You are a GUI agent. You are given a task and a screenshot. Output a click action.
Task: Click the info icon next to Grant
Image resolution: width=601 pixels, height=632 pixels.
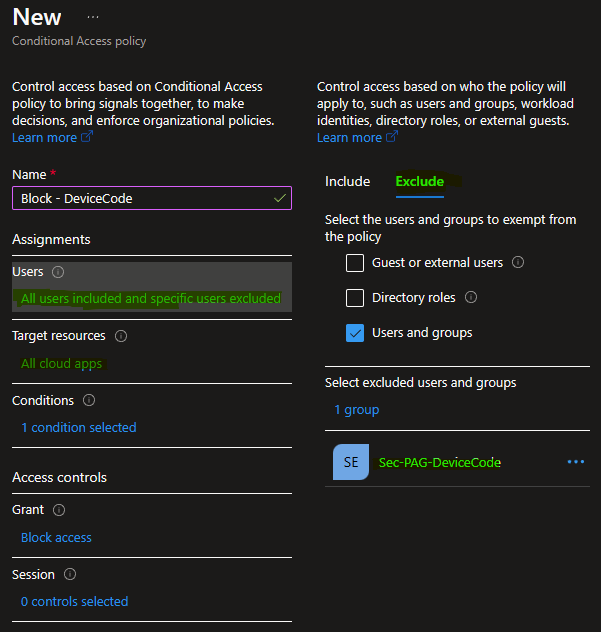58,510
